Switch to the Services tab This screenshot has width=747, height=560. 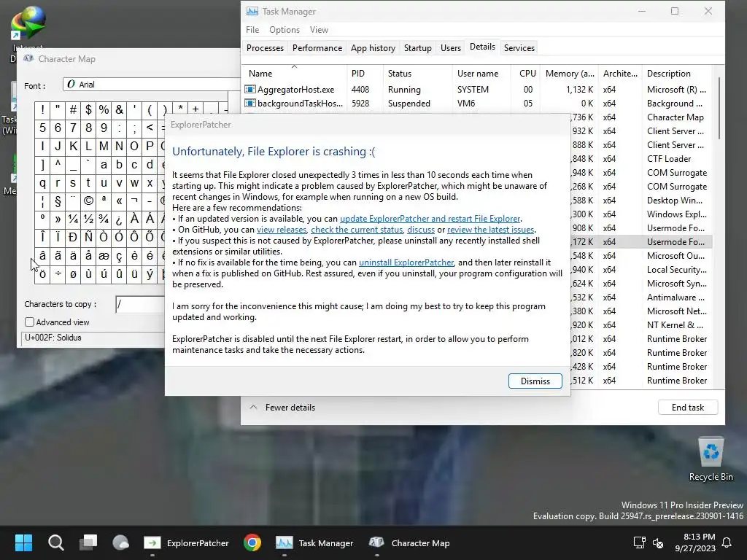[519, 47]
